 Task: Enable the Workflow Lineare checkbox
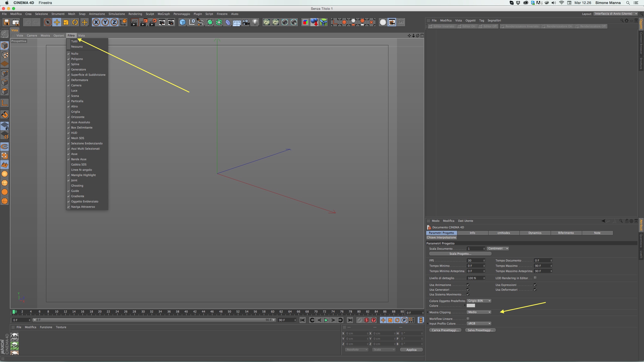468,319
